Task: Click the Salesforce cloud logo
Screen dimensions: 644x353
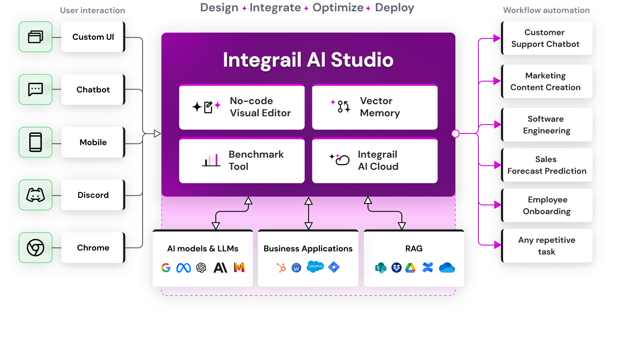Action: coord(315,266)
